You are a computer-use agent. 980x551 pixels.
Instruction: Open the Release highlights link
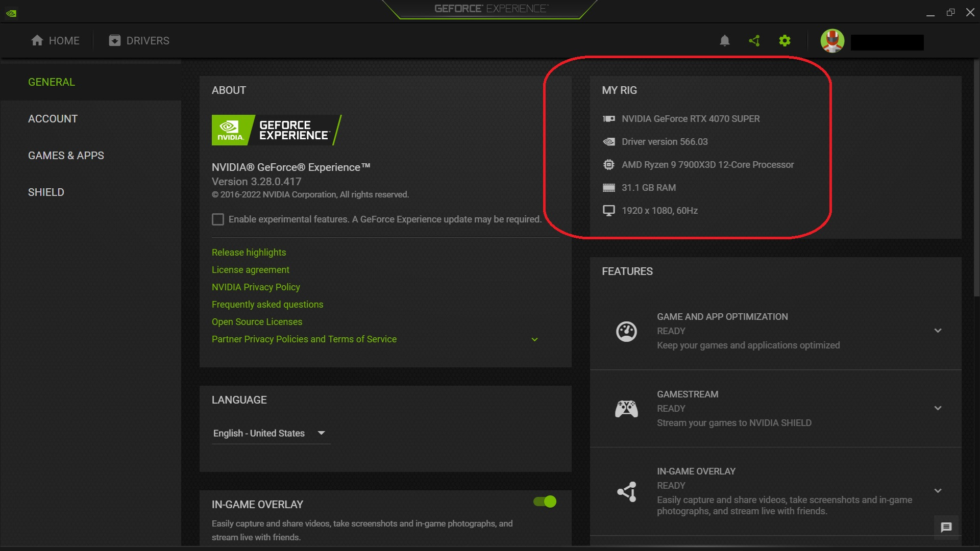tap(249, 253)
